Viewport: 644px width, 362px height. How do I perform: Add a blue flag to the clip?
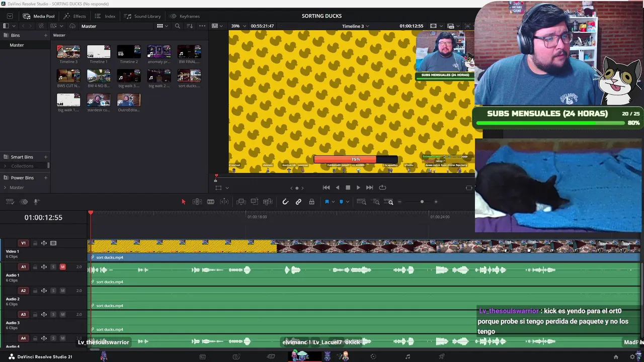[327, 202]
